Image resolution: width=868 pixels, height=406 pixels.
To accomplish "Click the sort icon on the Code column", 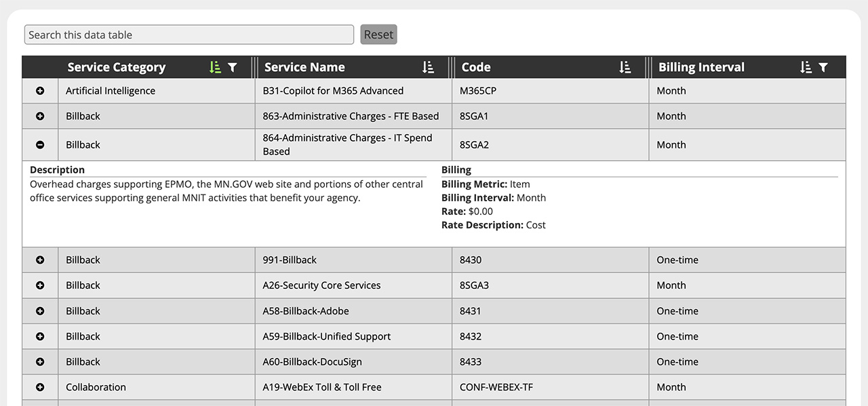I will click(x=624, y=67).
